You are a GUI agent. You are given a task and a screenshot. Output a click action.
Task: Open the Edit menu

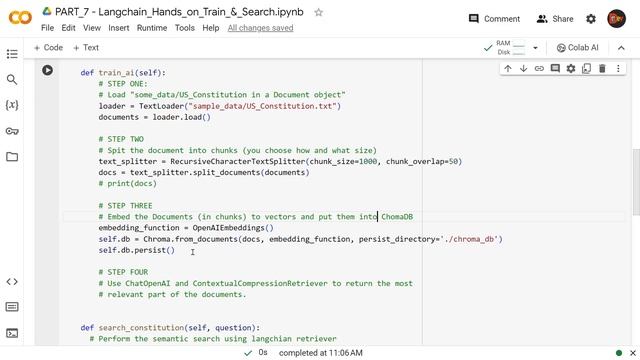pyautogui.click(x=68, y=28)
